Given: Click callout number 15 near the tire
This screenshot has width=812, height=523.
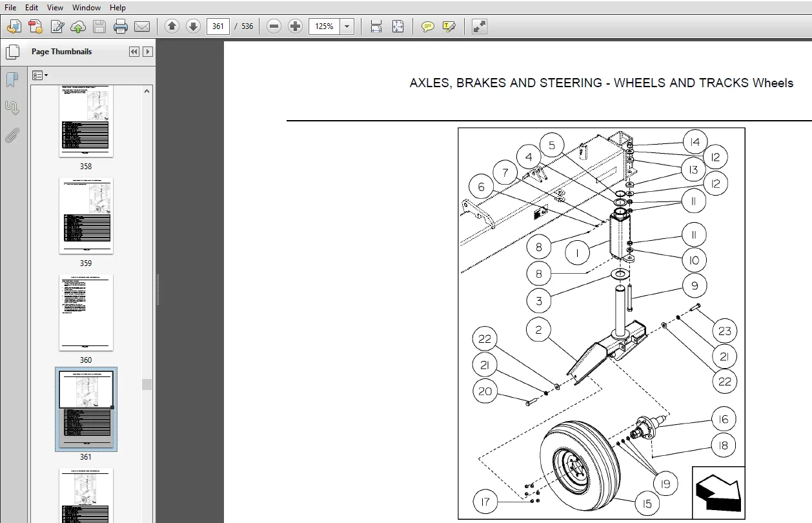Looking at the screenshot, I should 646,504.
